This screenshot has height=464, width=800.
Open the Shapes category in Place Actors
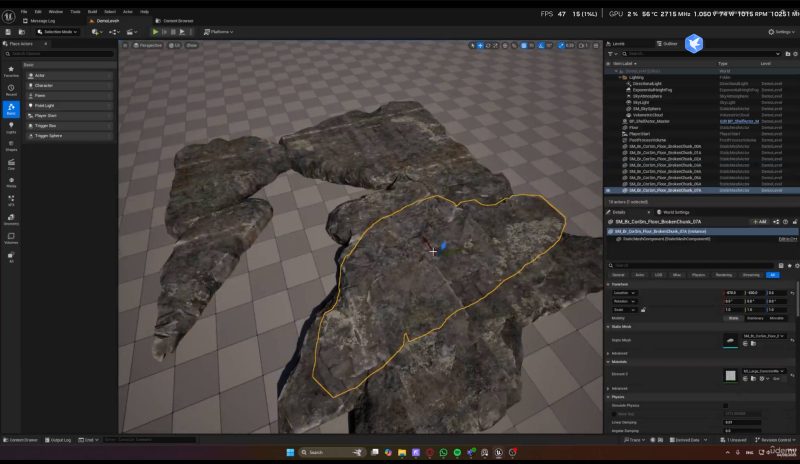pos(11,146)
